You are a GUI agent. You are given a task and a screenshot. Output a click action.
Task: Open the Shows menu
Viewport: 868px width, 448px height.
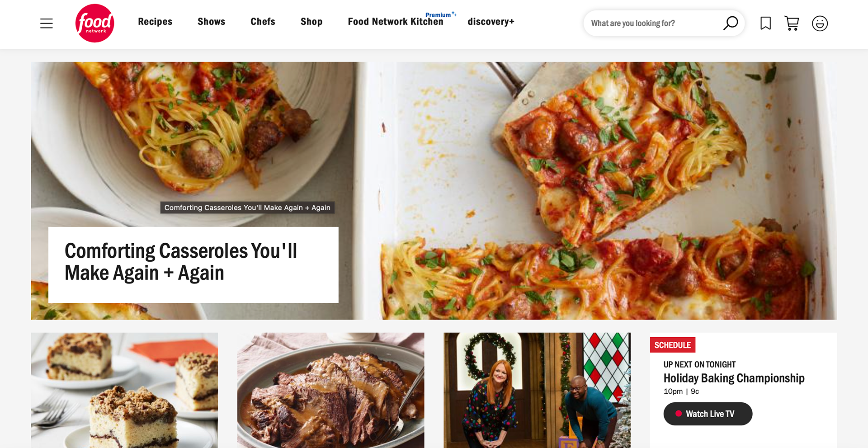coord(211,22)
